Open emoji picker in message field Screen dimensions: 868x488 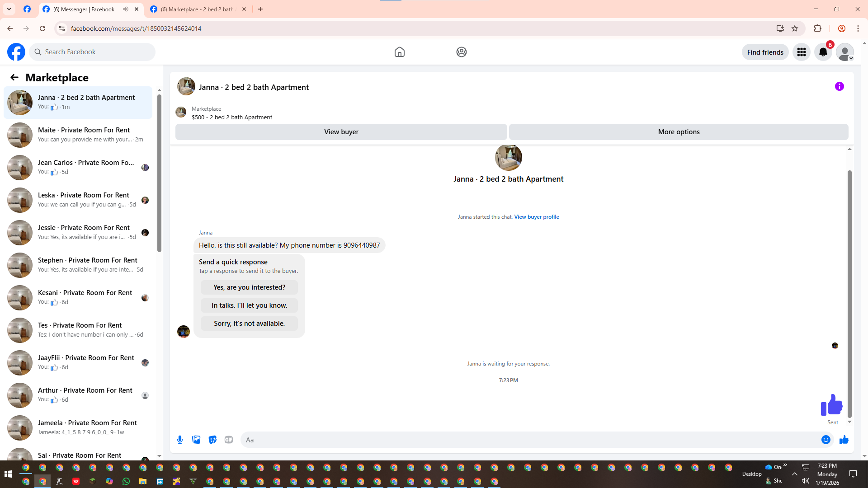[x=826, y=440]
